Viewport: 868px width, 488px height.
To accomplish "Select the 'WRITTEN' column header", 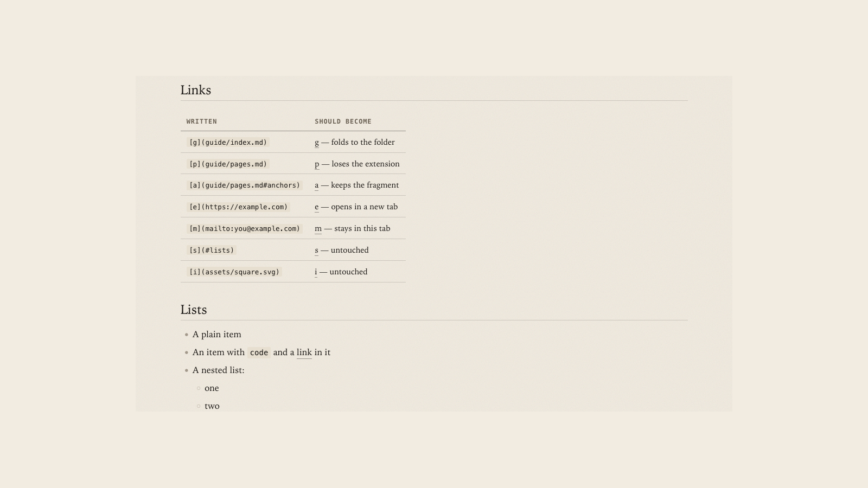I will pos(202,121).
